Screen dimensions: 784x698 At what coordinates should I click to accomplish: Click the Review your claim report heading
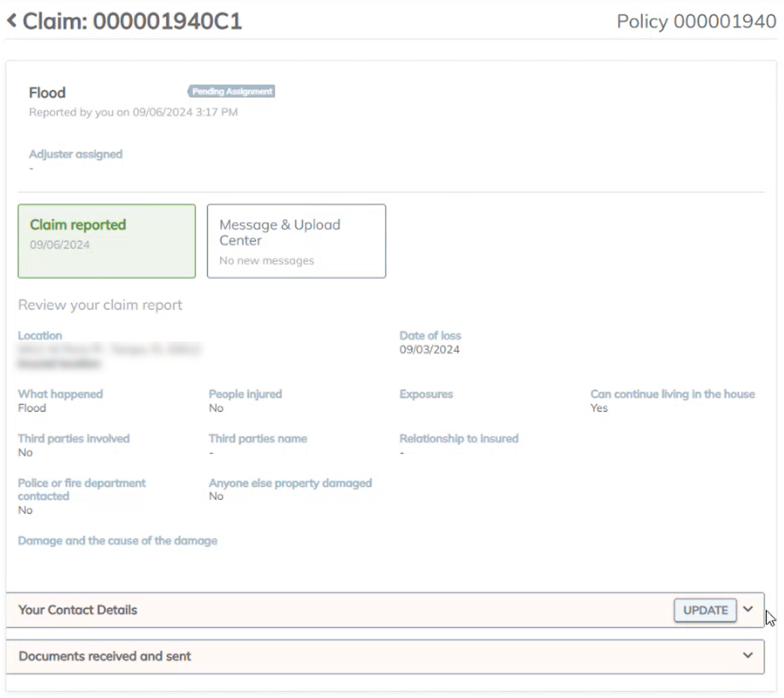pyautogui.click(x=100, y=305)
